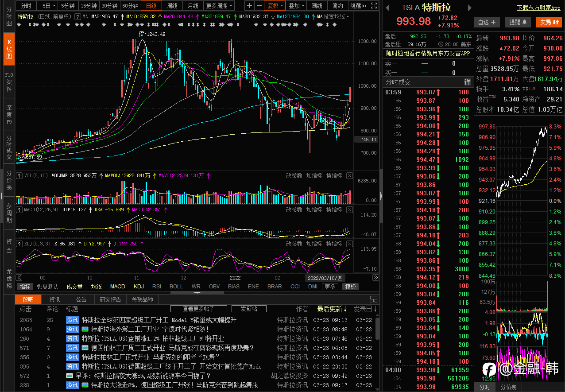Collapse the left sidebar with edge arrow

click(1, 195)
